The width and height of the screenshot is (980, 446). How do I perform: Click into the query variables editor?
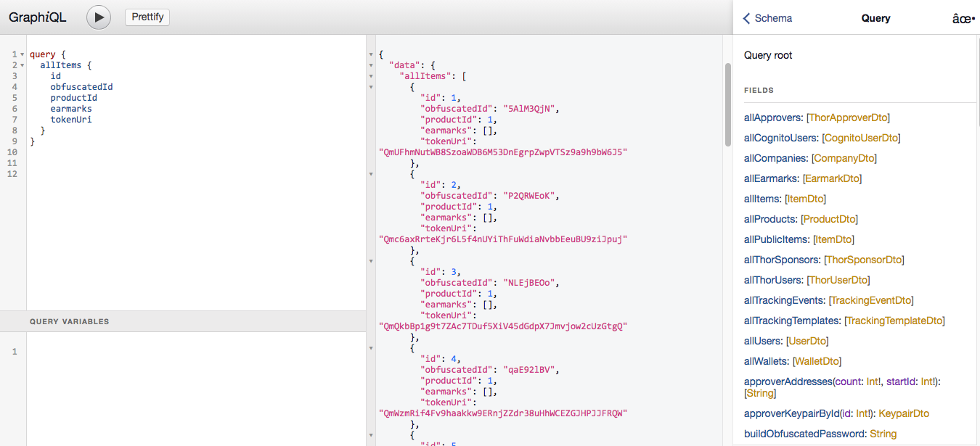click(196, 384)
